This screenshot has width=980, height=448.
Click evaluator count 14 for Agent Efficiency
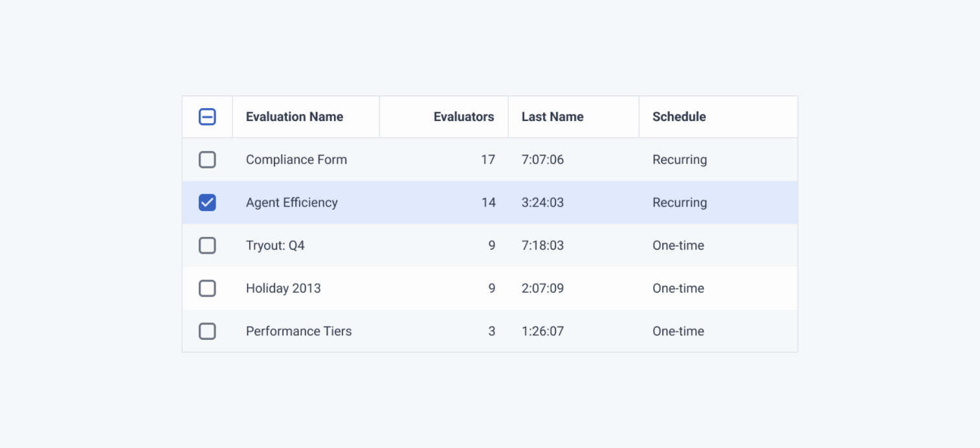(488, 203)
